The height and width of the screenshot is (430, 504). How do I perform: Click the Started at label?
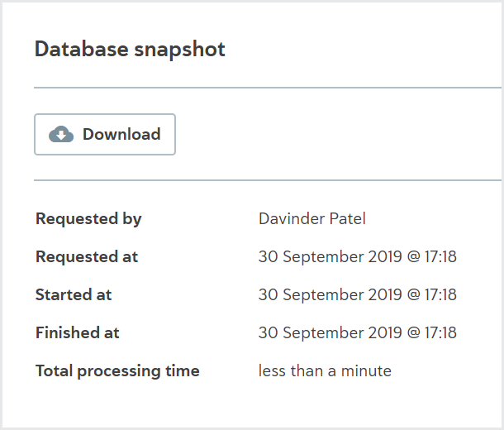click(x=74, y=294)
